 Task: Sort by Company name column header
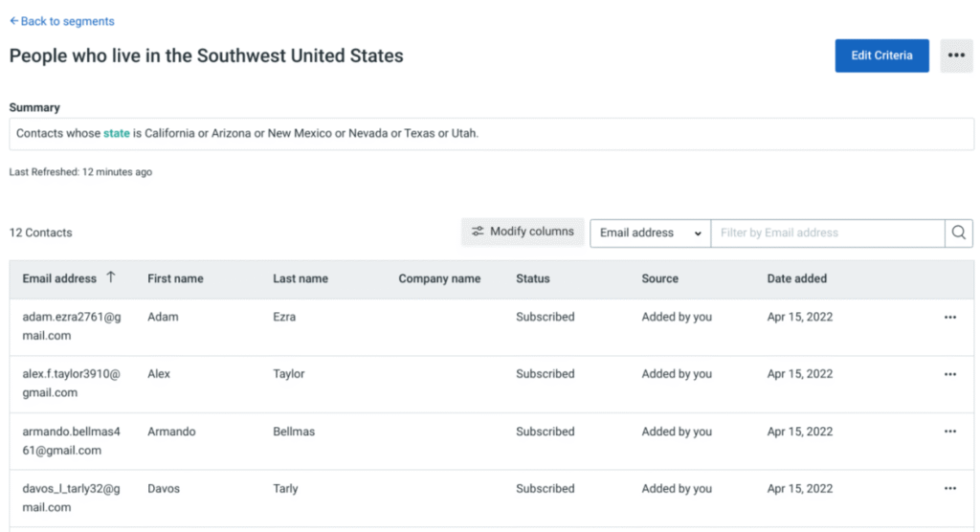pos(439,279)
